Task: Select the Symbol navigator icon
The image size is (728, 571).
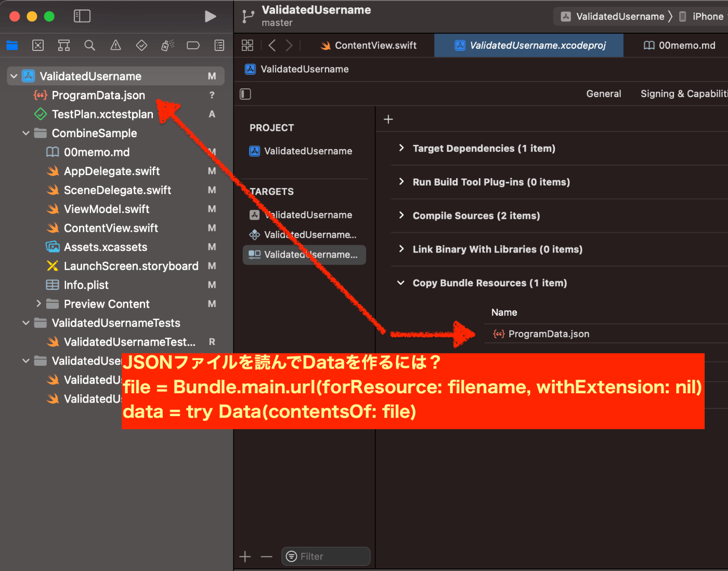Action: (63, 45)
